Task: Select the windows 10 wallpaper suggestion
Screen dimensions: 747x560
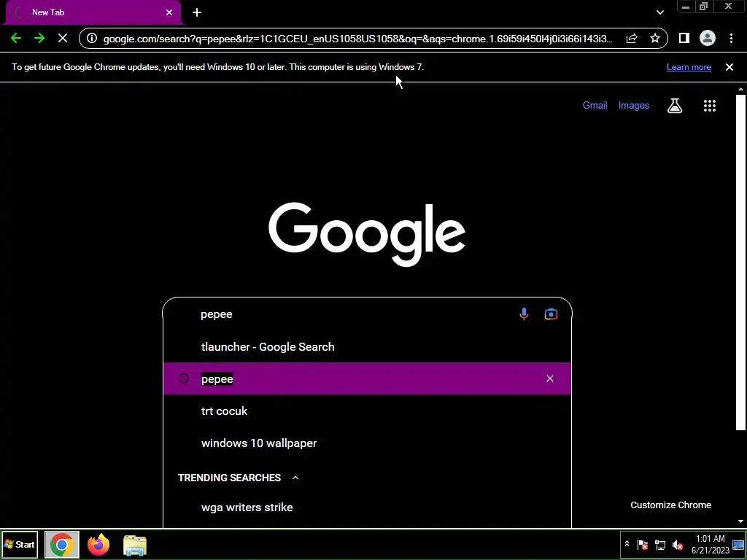Action: [367, 443]
